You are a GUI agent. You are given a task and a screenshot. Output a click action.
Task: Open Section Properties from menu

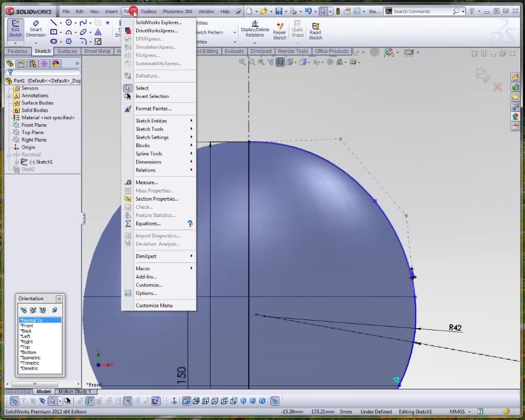[159, 199]
